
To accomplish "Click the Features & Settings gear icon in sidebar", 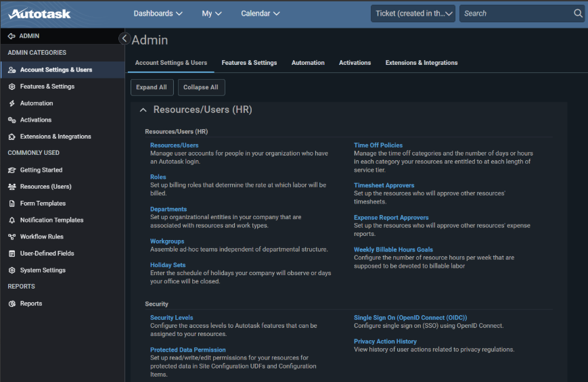I will tap(12, 87).
